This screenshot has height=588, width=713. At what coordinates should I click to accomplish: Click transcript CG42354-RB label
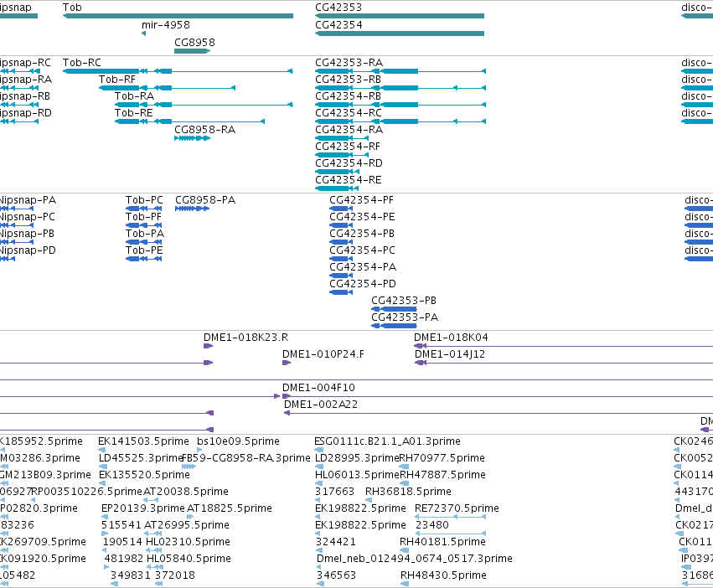349,96
